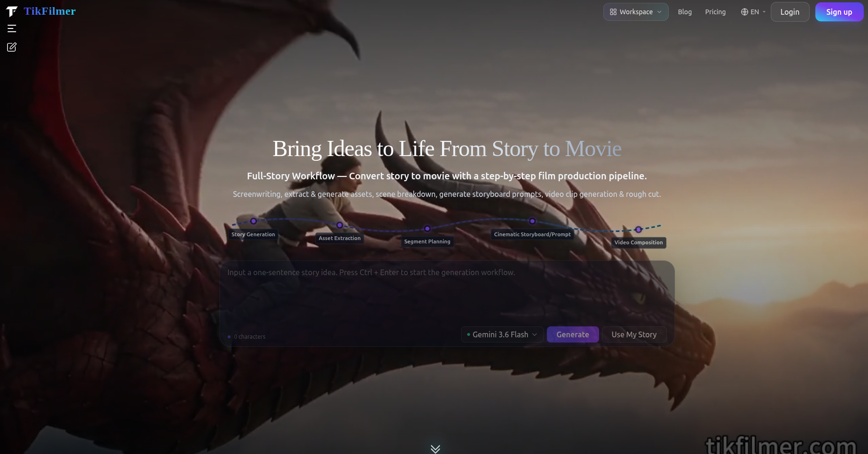
Task: Select the Story Generation step label
Action: (x=253, y=234)
